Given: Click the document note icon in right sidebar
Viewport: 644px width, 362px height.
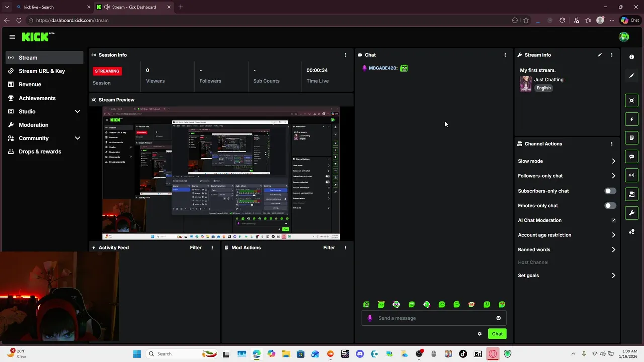Looking at the screenshot, I should click(x=632, y=138).
